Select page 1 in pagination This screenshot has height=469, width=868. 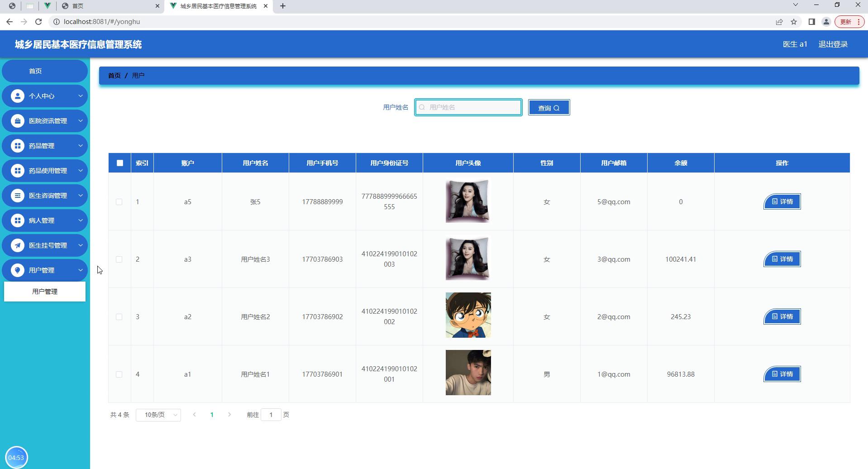212,415
